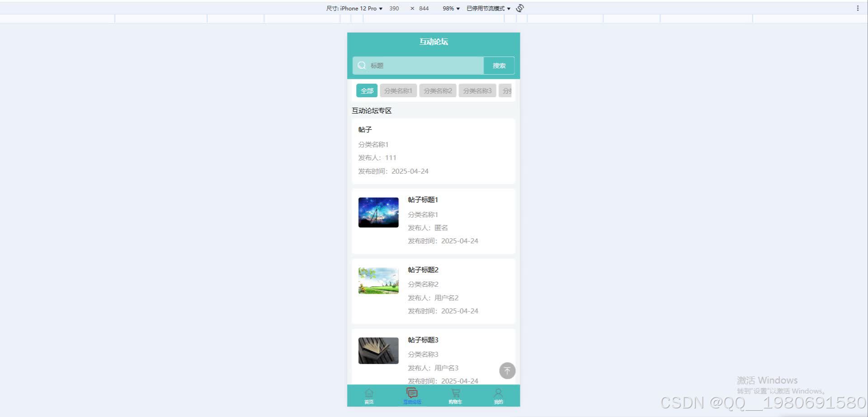Open the 已停用节流模式 throttling dropdown
This screenshot has width=868, height=417.
point(487,8)
